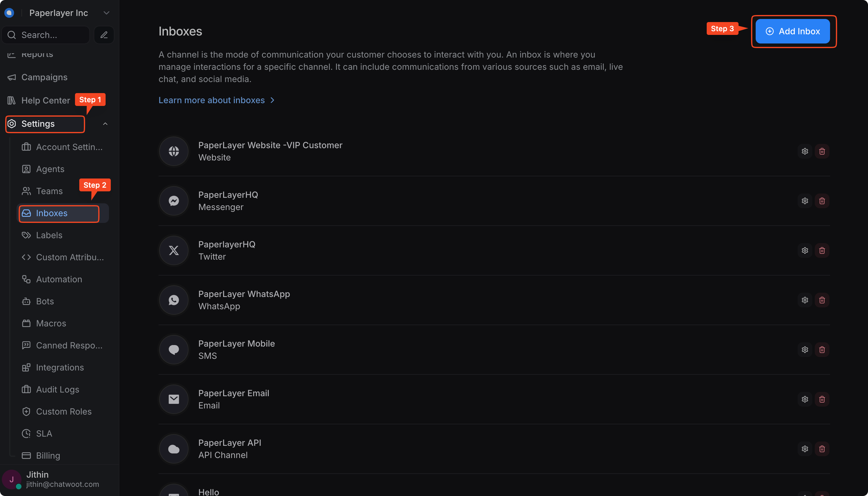Screen dimensions: 868x496
Task: Open settings gear for PaperlayerHQ Twitter inbox
Action: tap(805, 250)
